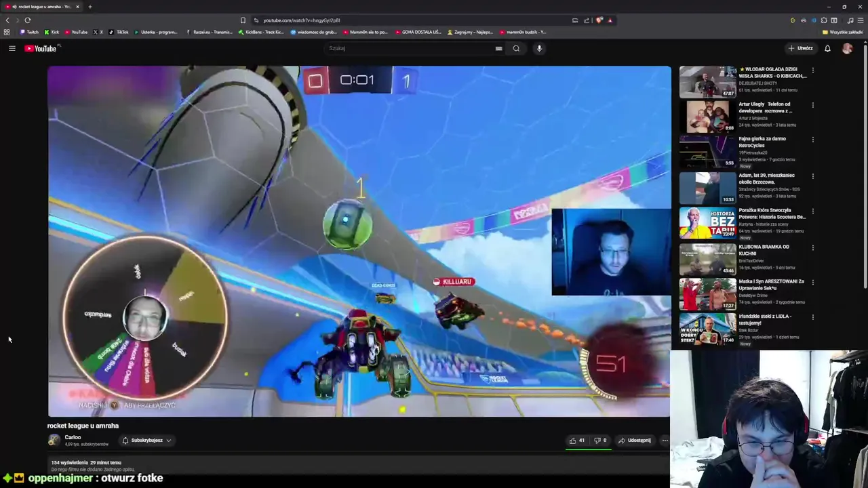The image size is (868, 488).
Task: Share the page using the address bar share icon
Action: click(x=587, y=20)
